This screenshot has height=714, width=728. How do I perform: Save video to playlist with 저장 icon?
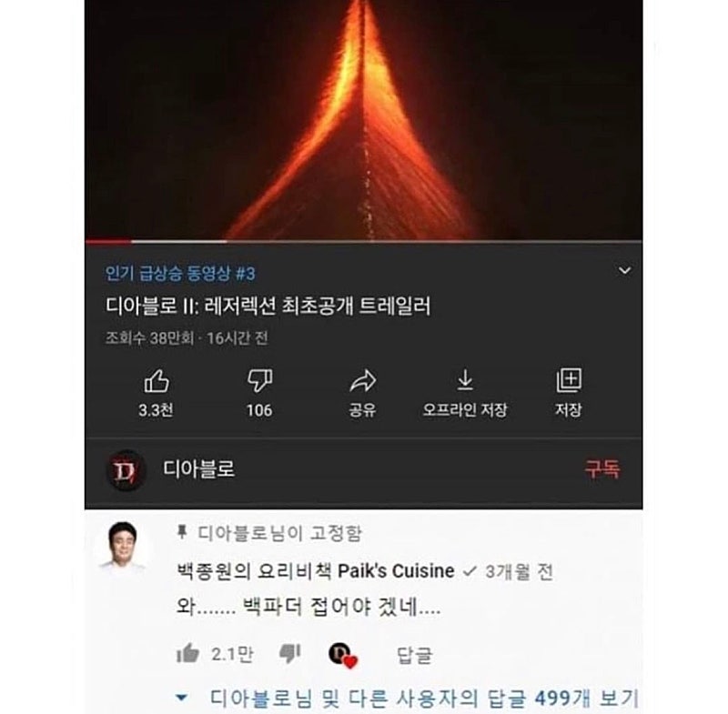[569, 381]
